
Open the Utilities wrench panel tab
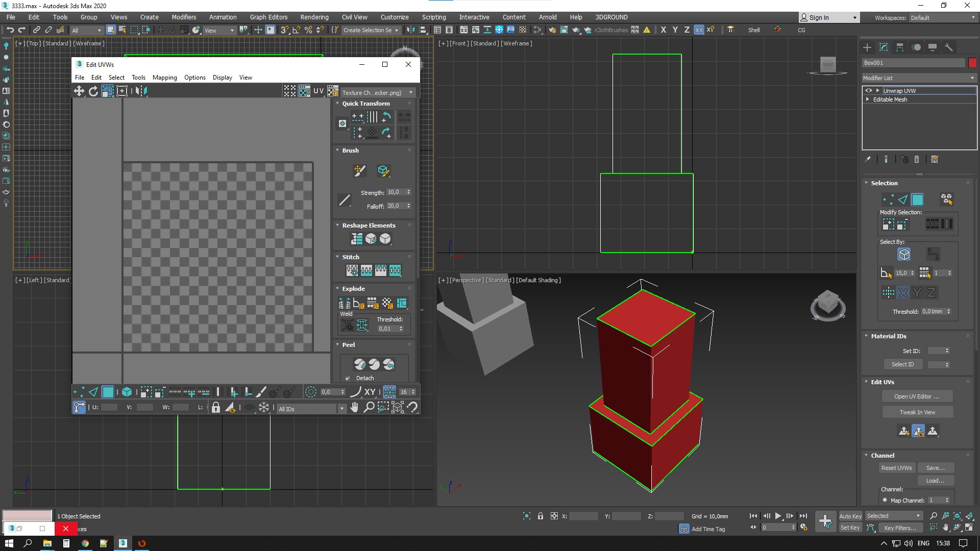tap(949, 47)
